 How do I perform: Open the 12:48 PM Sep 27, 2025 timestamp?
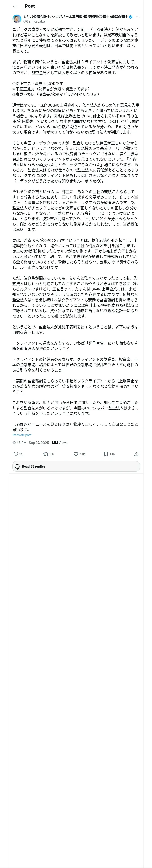point(31,443)
